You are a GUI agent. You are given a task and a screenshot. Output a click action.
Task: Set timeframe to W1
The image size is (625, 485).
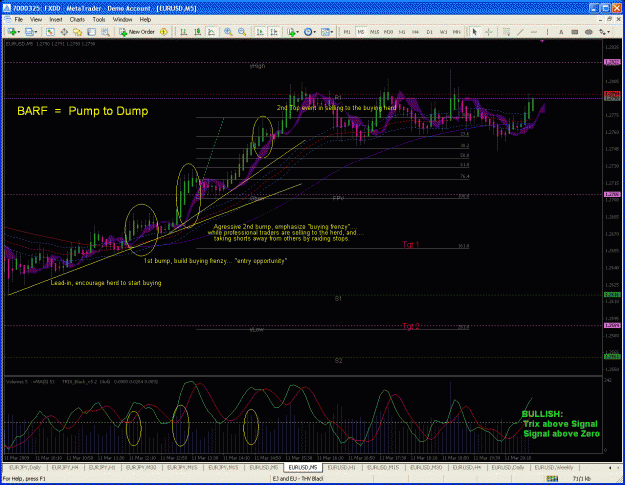[443, 32]
